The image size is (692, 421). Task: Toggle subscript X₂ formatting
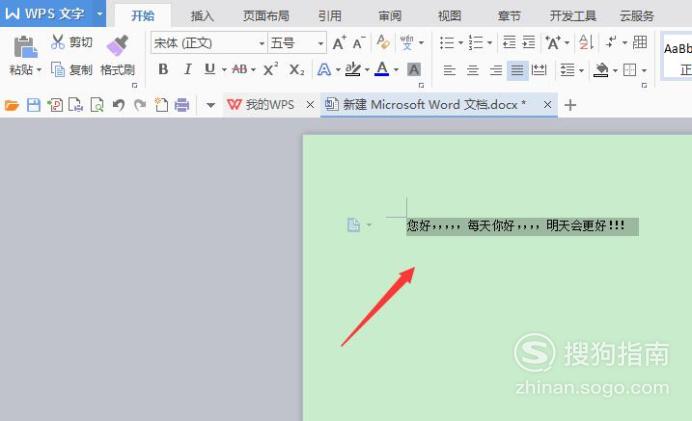pos(297,69)
